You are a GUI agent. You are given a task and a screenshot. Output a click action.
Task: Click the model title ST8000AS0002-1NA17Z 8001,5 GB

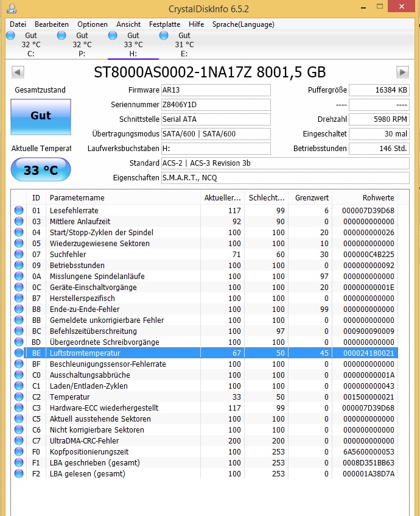pyautogui.click(x=210, y=72)
